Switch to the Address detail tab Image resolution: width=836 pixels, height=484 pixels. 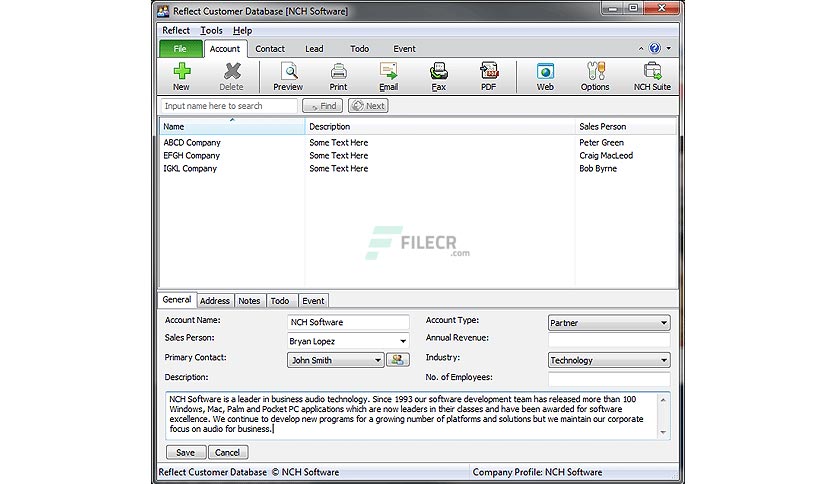(x=215, y=301)
